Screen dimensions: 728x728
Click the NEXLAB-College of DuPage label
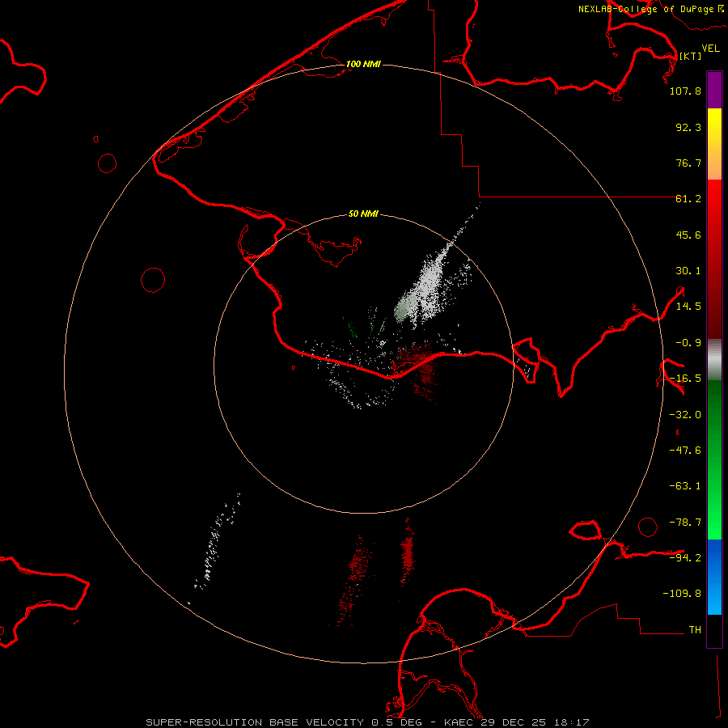click(645, 9)
